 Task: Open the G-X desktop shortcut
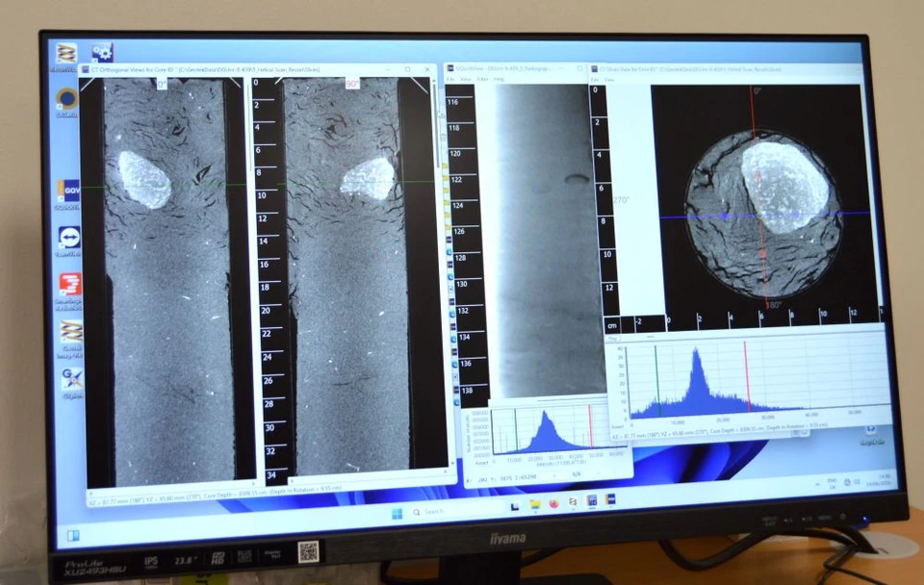72,379
